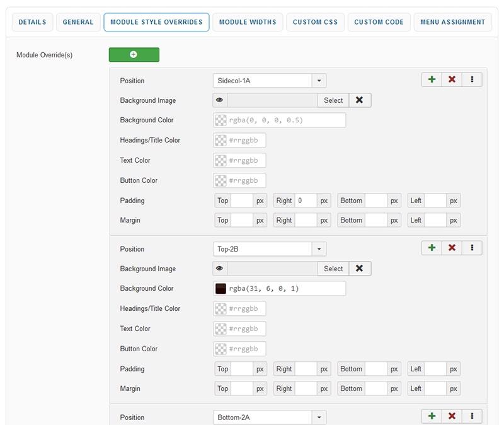Preview Top-2B background image via eye icon
Image resolution: width=504 pixels, height=425 pixels.
[x=220, y=269]
